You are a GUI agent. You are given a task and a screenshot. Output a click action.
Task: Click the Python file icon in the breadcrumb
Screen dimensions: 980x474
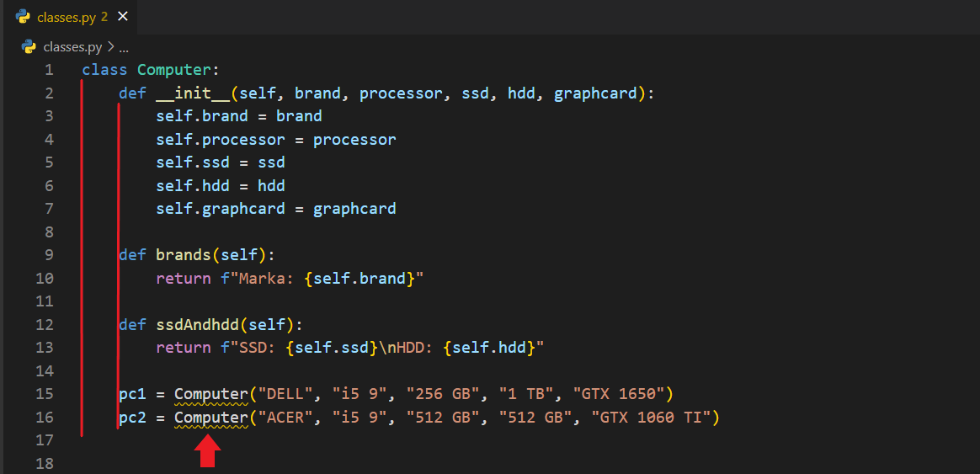point(29,47)
